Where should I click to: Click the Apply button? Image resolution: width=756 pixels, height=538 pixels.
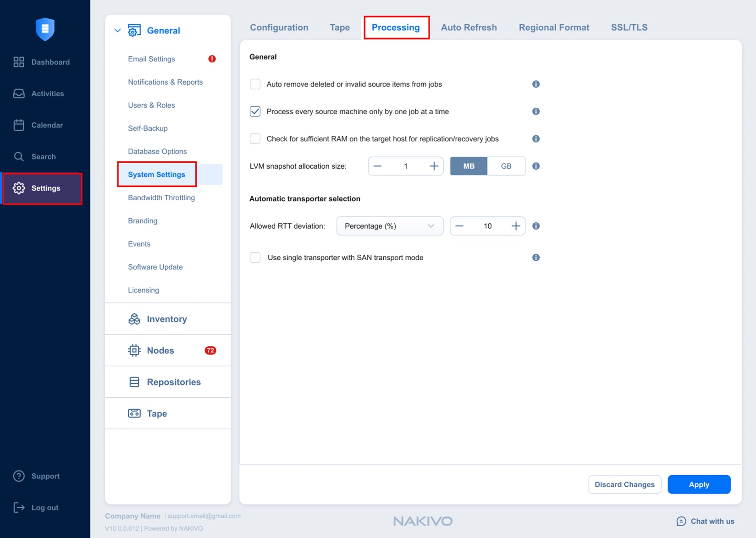tap(698, 484)
